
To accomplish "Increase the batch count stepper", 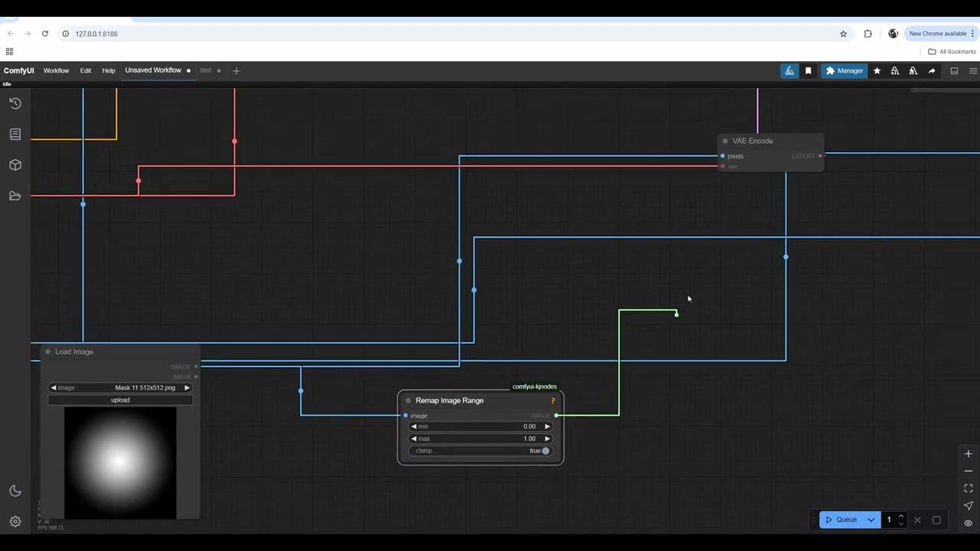I will click(x=901, y=517).
